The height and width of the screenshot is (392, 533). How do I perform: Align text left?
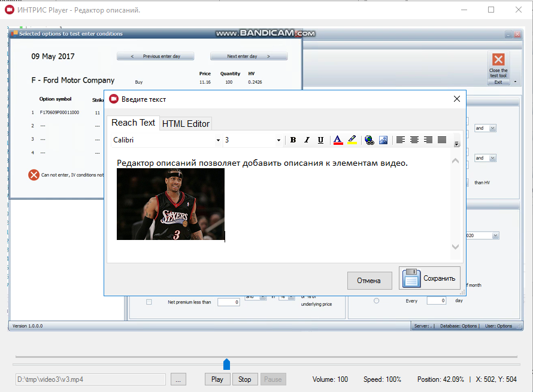(x=401, y=140)
